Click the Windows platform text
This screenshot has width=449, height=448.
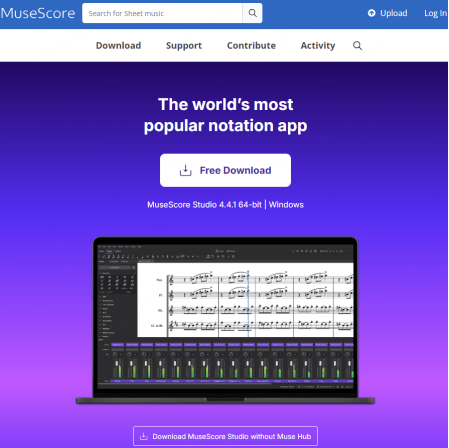coord(286,205)
